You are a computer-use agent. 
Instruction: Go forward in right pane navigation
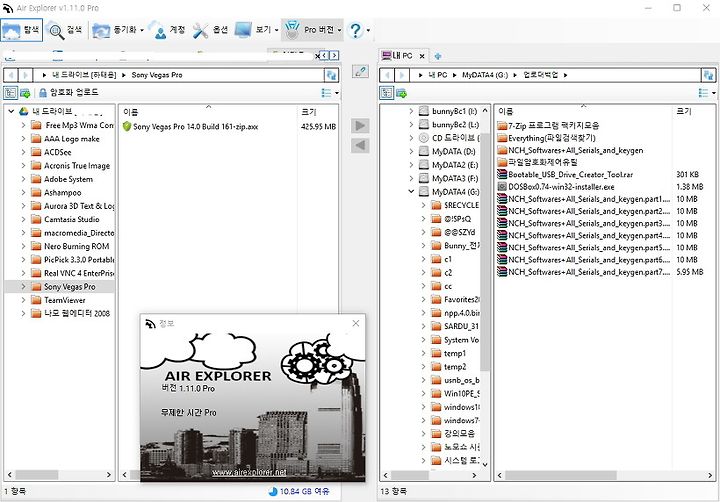pos(401,75)
